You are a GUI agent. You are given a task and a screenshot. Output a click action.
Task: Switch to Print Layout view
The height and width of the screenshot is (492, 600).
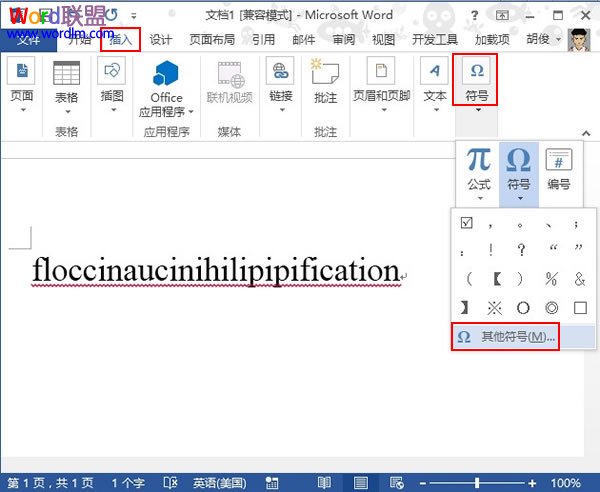pos(360,482)
